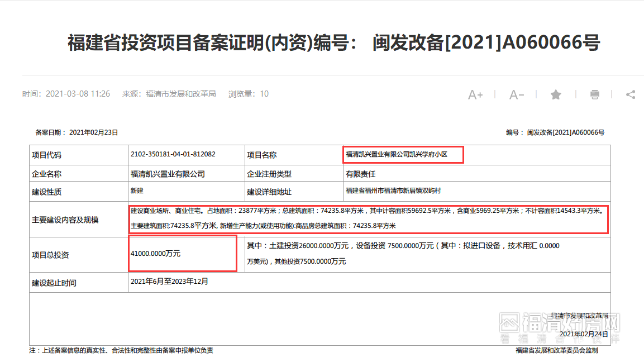Click project code 2102-350181-04-01-812082
The image size is (644, 362).
pos(173,154)
